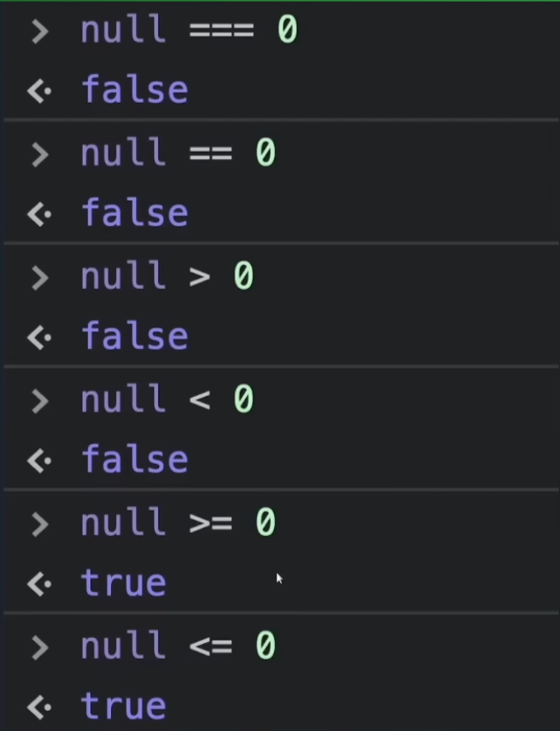Click the output arrow under null >= 0
The height and width of the screenshot is (731, 560).
coord(40,584)
